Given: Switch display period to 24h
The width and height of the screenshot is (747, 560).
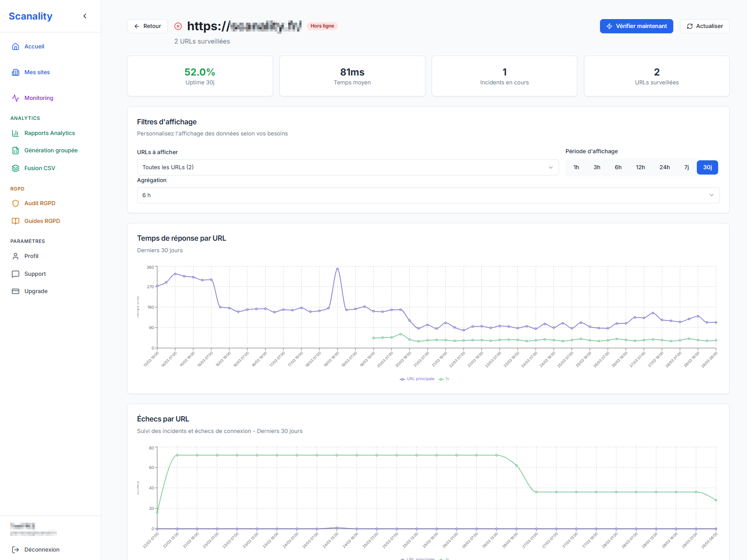Looking at the screenshot, I should (664, 167).
